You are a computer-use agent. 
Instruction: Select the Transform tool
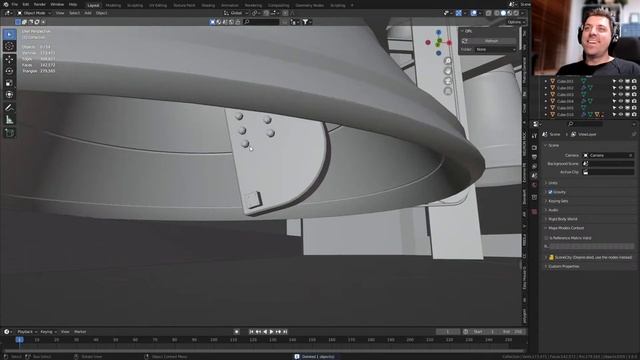[9, 95]
